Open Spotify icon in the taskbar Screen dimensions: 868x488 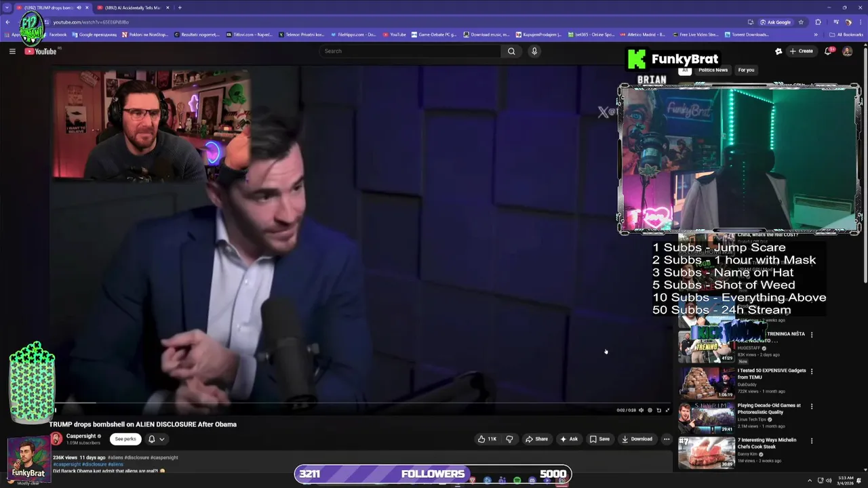coord(517,480)
